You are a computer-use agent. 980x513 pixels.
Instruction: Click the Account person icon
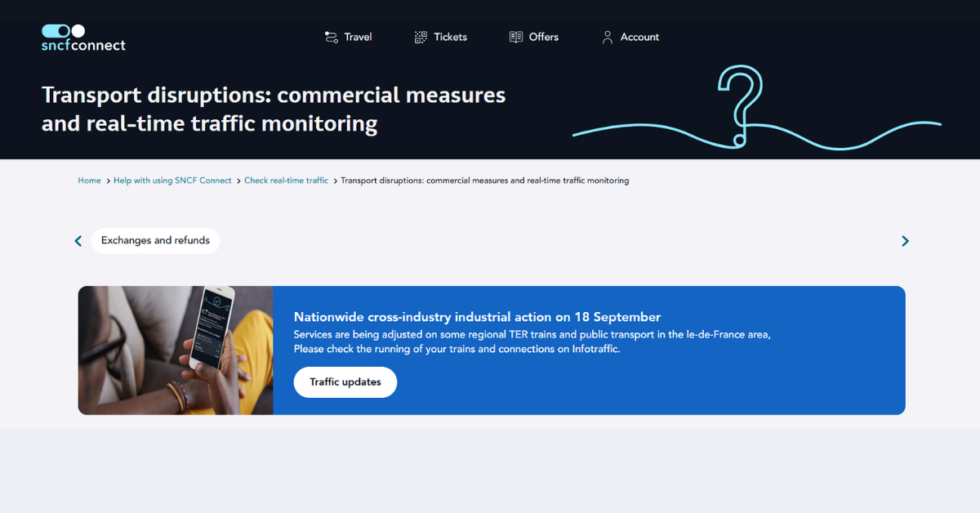tap(608, 37)
